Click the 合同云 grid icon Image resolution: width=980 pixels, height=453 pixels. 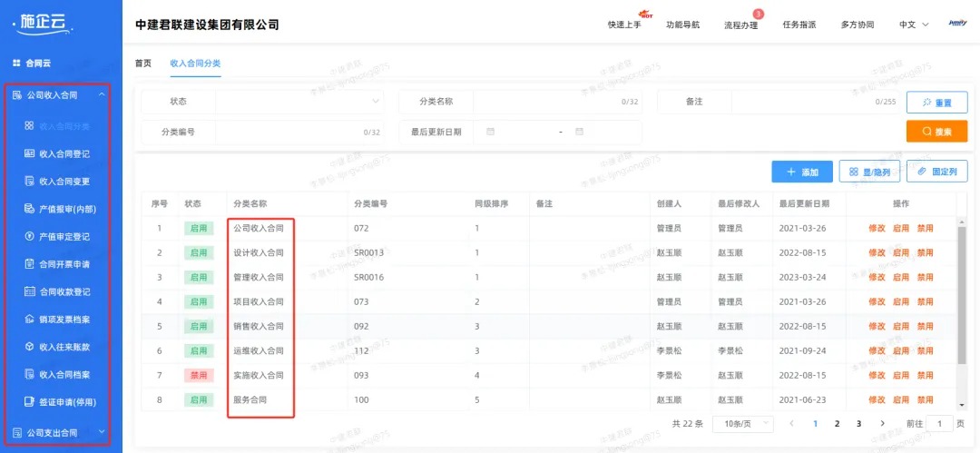pyautogui.click(x=15, y=64)
